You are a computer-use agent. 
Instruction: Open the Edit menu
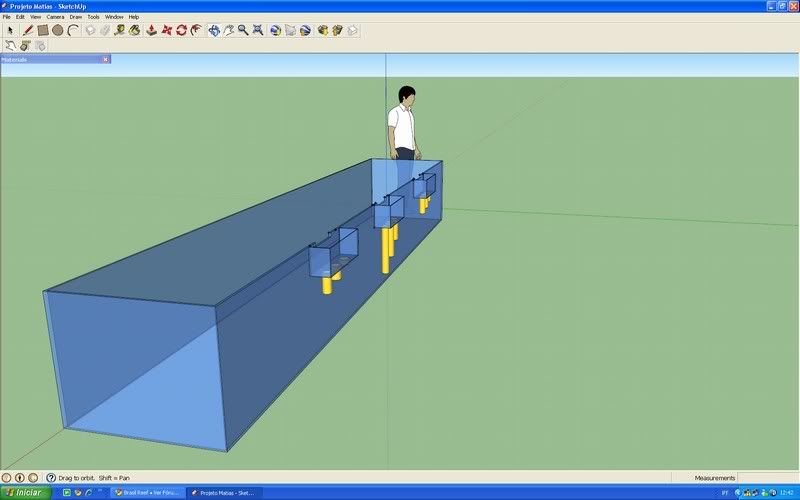point(20,17)
